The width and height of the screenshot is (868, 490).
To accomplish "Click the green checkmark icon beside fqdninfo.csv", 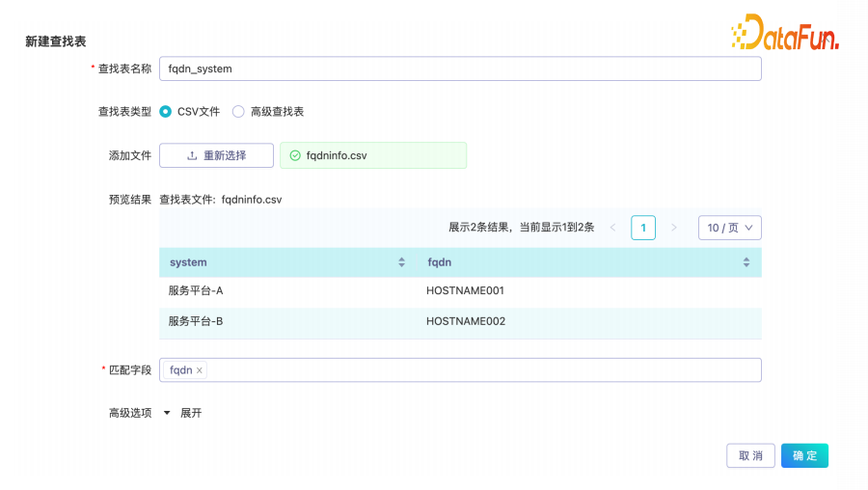I will 294,155.
